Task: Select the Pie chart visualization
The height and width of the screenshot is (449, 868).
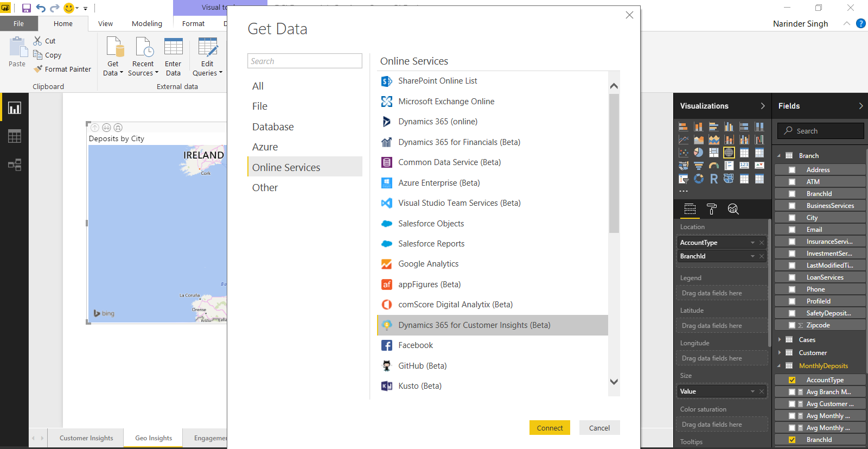Action: tap(699, 153)
